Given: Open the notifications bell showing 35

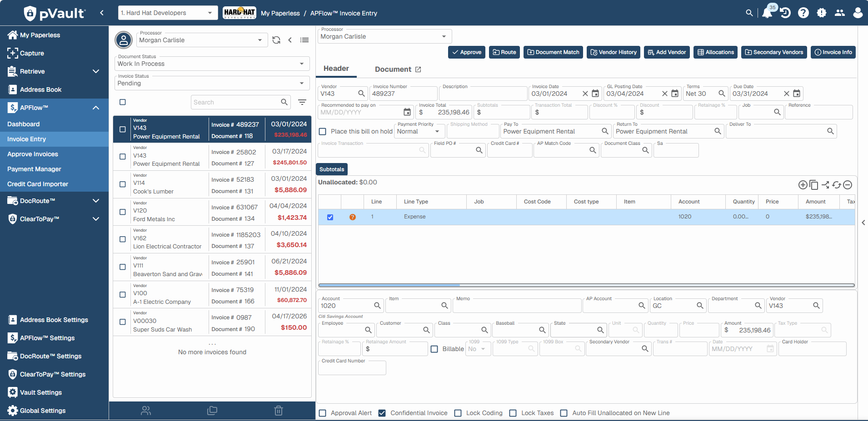Looking at the screenshot, I should click(x=767, y=13).
